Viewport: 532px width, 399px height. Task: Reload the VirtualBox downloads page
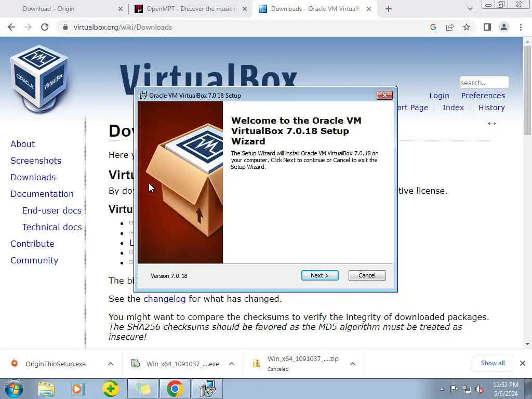click(45, 27)
